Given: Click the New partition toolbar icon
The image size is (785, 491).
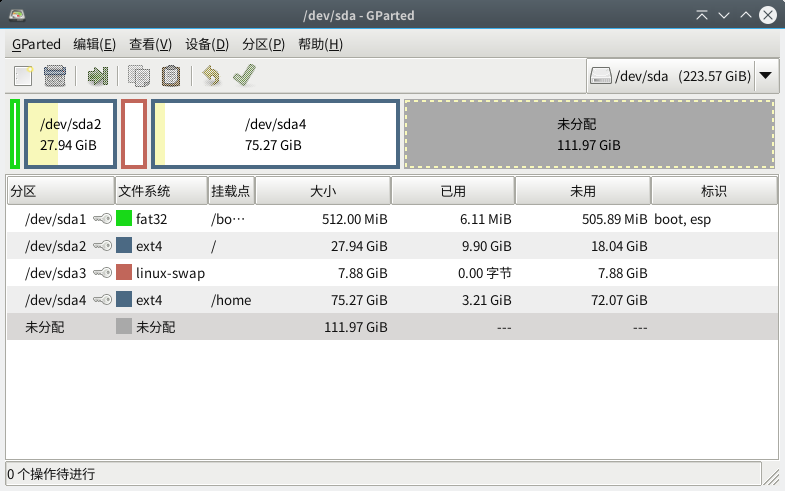Looking at the screenshot, I should click(x=24, y=76).
